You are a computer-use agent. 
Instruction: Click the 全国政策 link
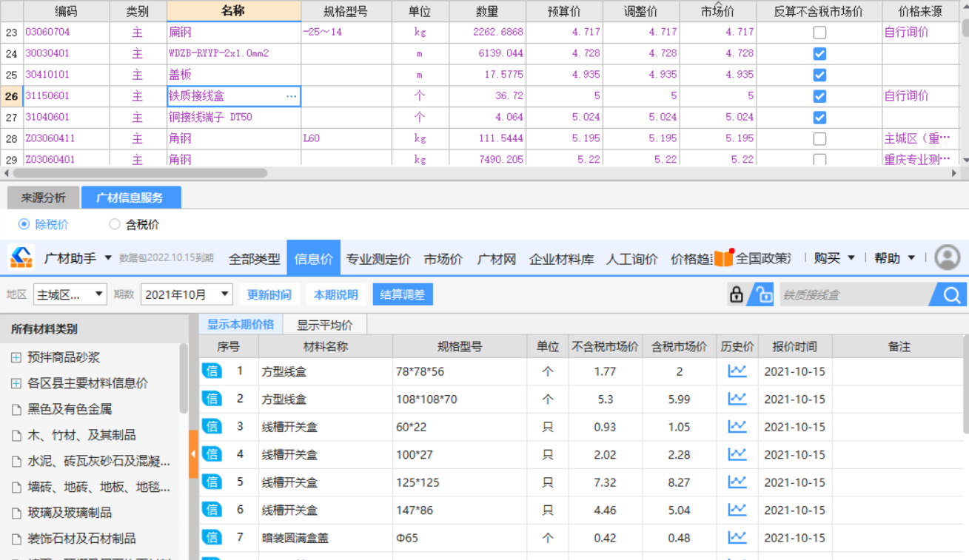[762, 258]
